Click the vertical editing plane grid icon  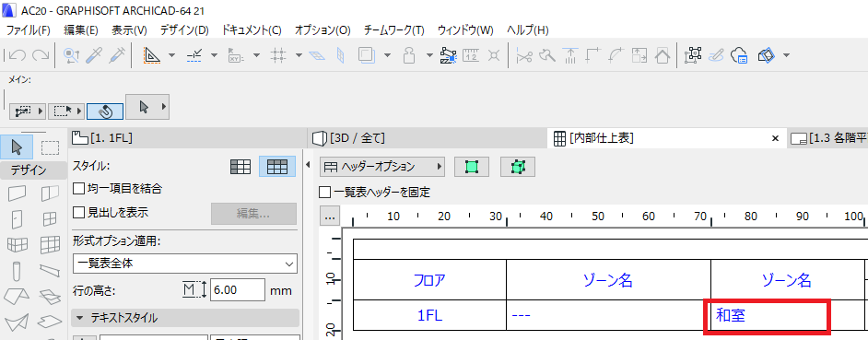click(x=340, y=54)
